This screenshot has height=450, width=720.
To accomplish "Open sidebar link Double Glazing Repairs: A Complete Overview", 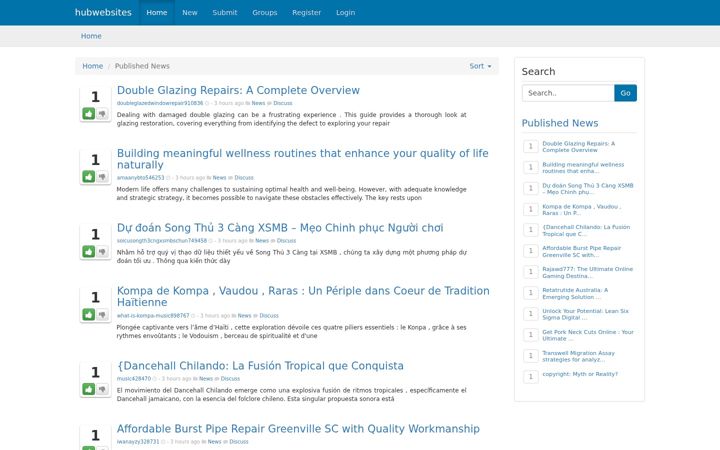I will 579,146.
